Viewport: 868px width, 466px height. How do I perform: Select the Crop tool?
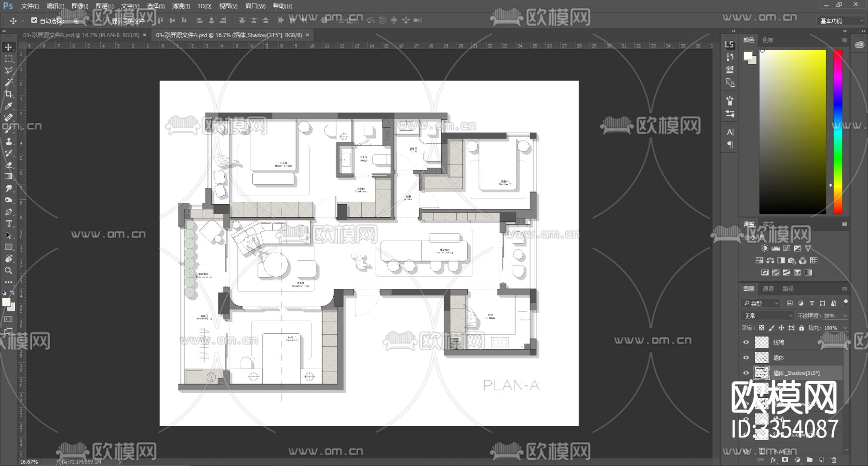coord(9,94)
